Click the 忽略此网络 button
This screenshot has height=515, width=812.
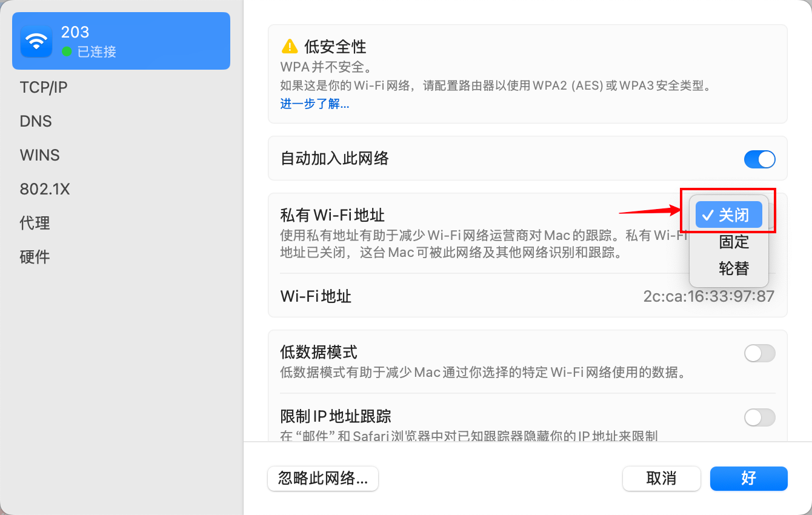[x=322, y=479]
